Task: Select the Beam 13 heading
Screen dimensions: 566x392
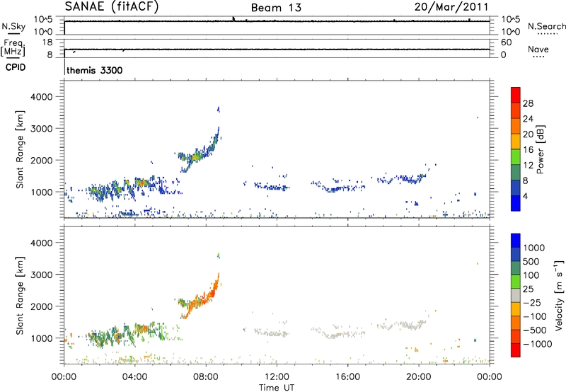Action: (x=276, y=8)
